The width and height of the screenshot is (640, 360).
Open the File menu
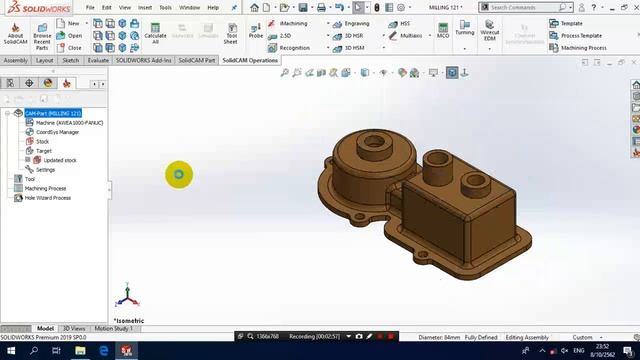(x=90, y=7)
